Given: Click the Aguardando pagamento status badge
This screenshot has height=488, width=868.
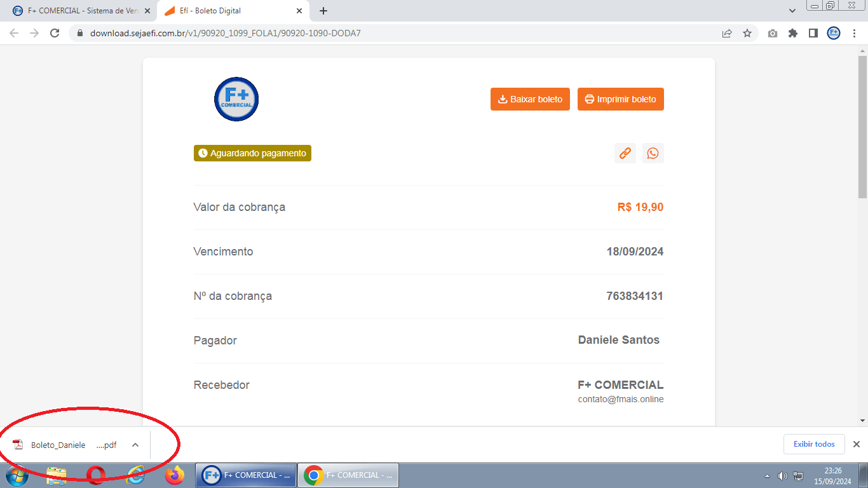Looking at the screenshot, I should pos(252,153).
